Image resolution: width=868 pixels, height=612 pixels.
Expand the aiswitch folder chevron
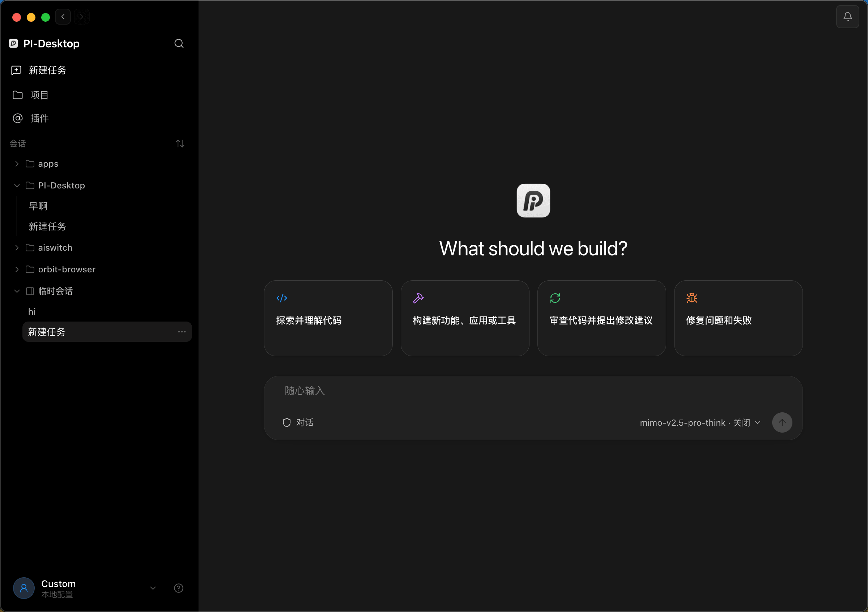tap(17, 248)
